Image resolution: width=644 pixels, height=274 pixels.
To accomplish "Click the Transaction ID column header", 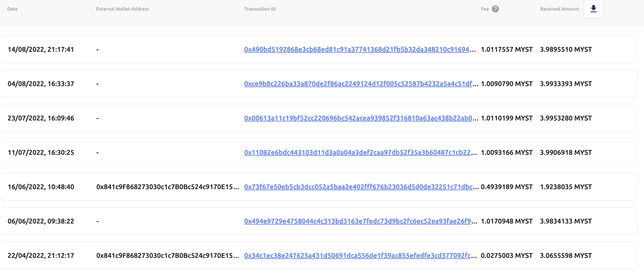I will pyautogui.click(x=260, y=9).
